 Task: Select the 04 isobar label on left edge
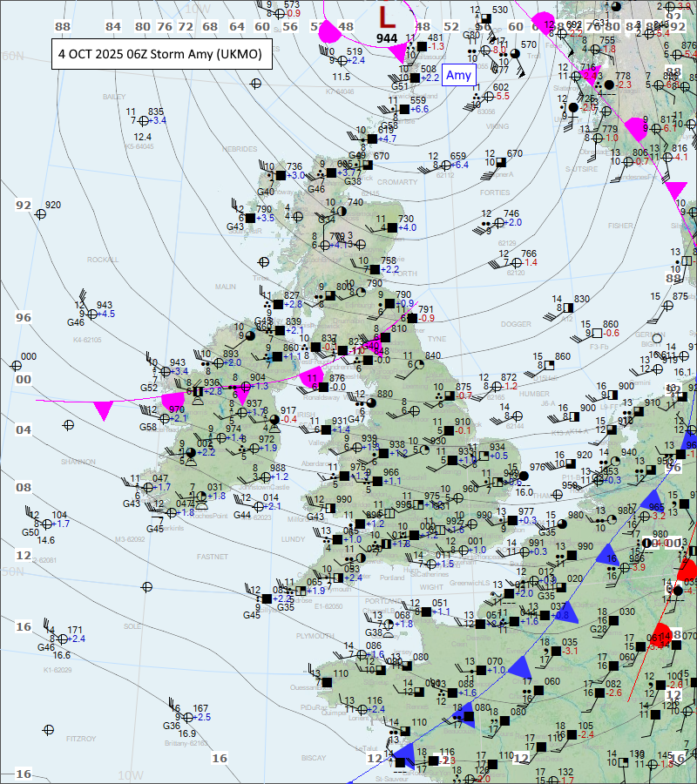coord(24,430)
